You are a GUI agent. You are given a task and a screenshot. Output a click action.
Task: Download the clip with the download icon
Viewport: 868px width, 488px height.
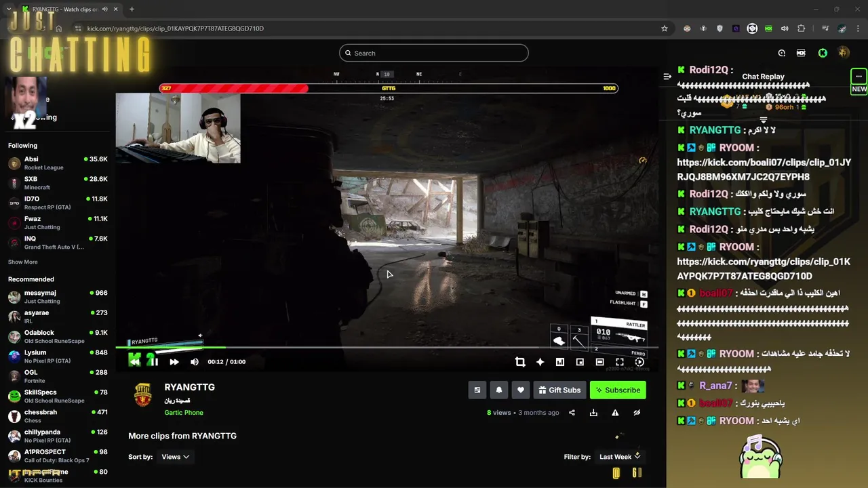pyautogui.click(x=593, y=412)
